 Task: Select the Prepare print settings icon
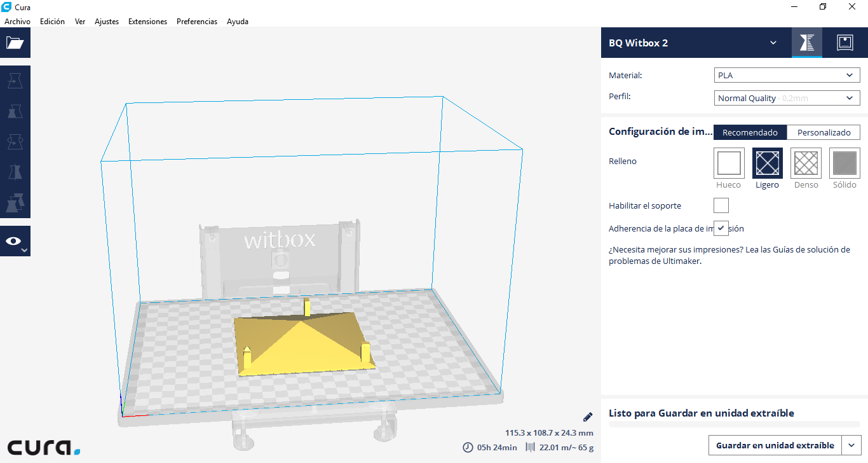(x=807, y=43)
